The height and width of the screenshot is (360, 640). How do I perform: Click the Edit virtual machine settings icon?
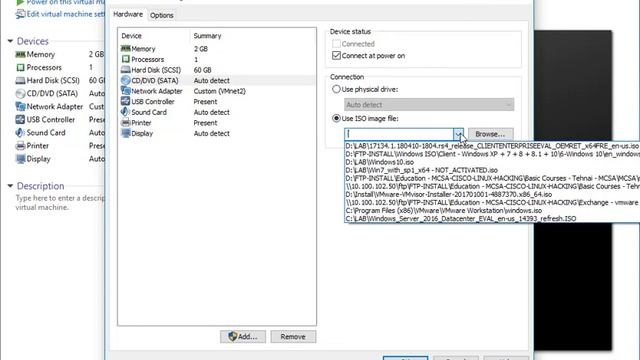(20, 14)
